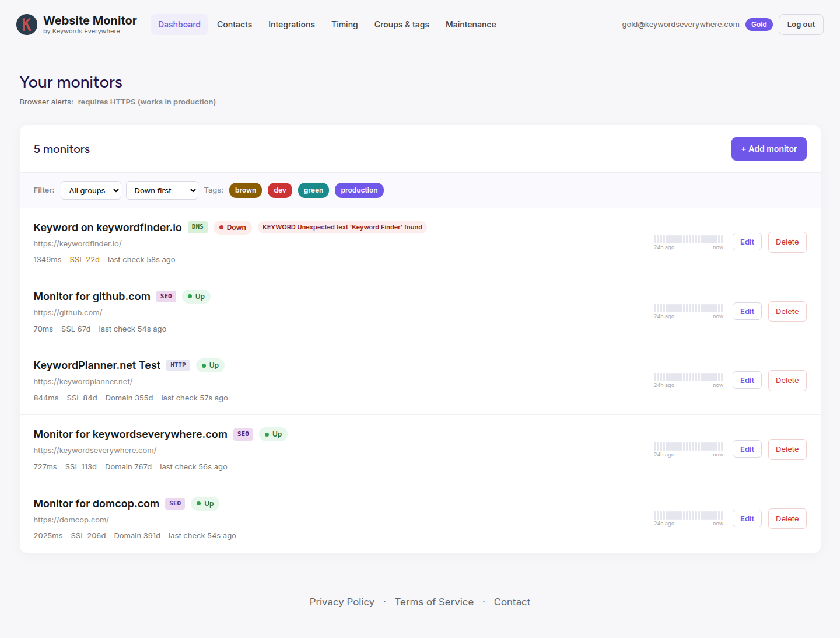Screen dimensions: 840x638
Task: Open the Monitor for keywordseverywhere.com title
Action: coord(131,434)
